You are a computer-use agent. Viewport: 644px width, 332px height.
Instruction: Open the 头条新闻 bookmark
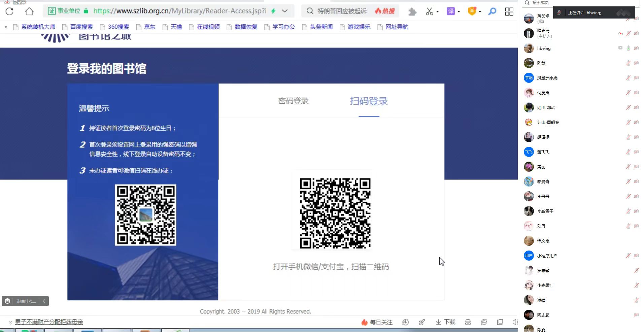click(317, 27)
